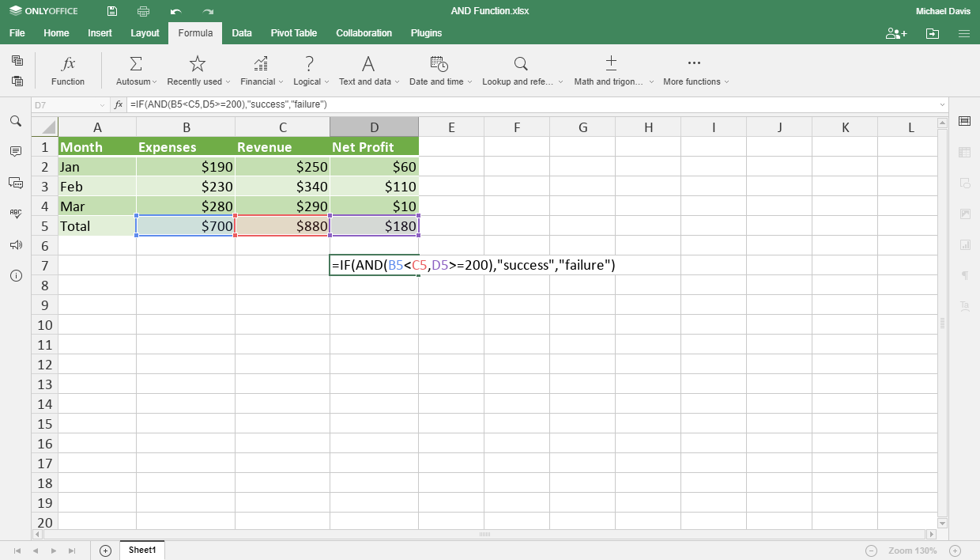This screenshot has height=560, width=980.
Task: Select the Sheet1 tab
Action: point(142,550)
